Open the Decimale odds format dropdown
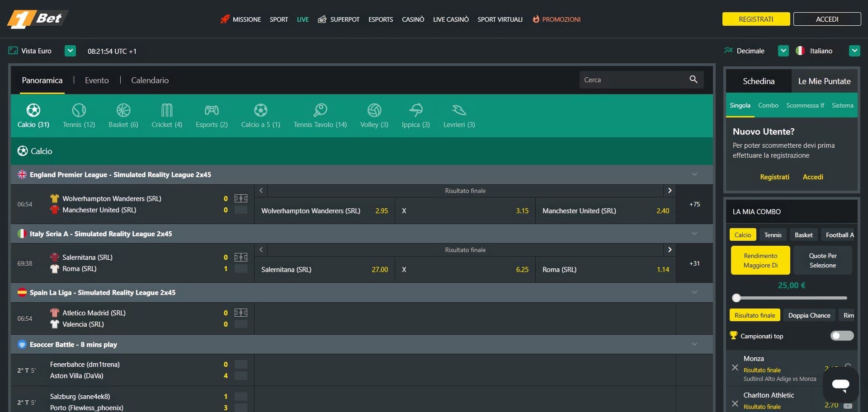Viewport: 868px width, 412px height. 783,51
